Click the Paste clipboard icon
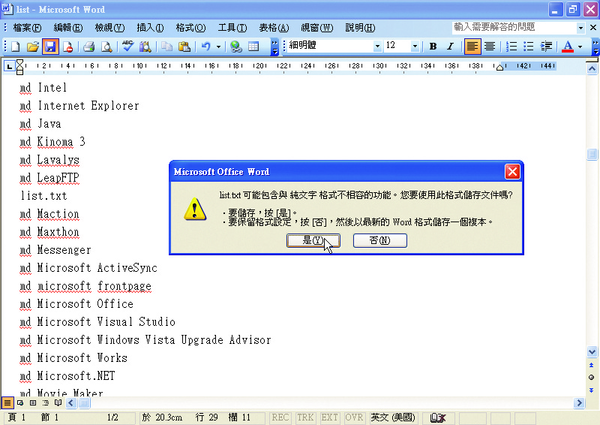This screenshot has height=425, width=600. [184, 47]
